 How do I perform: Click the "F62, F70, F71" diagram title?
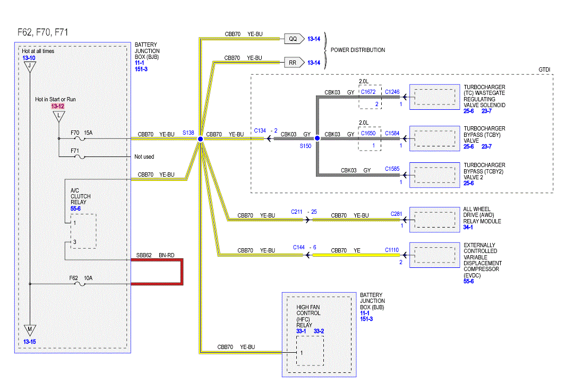click(42, 32)
